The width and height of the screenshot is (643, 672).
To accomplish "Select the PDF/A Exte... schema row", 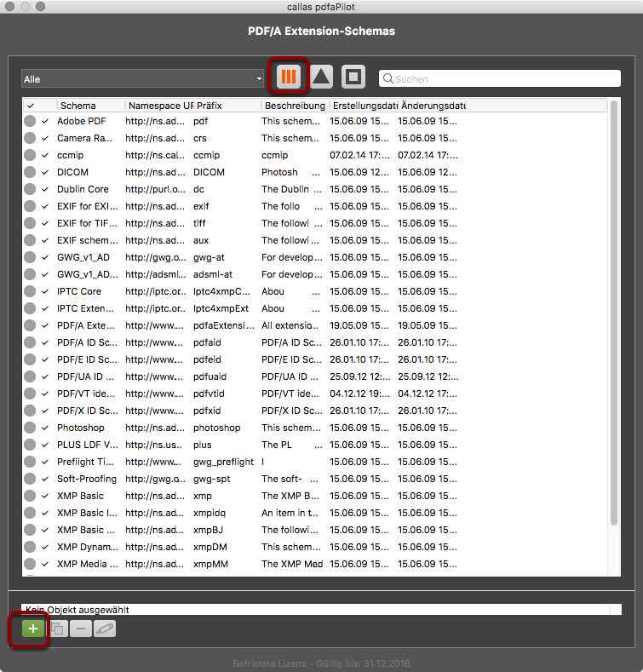I will point(314,325).
